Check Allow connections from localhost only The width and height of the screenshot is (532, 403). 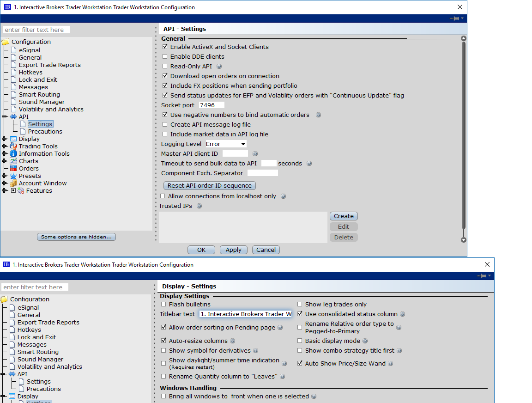point(163,196)
